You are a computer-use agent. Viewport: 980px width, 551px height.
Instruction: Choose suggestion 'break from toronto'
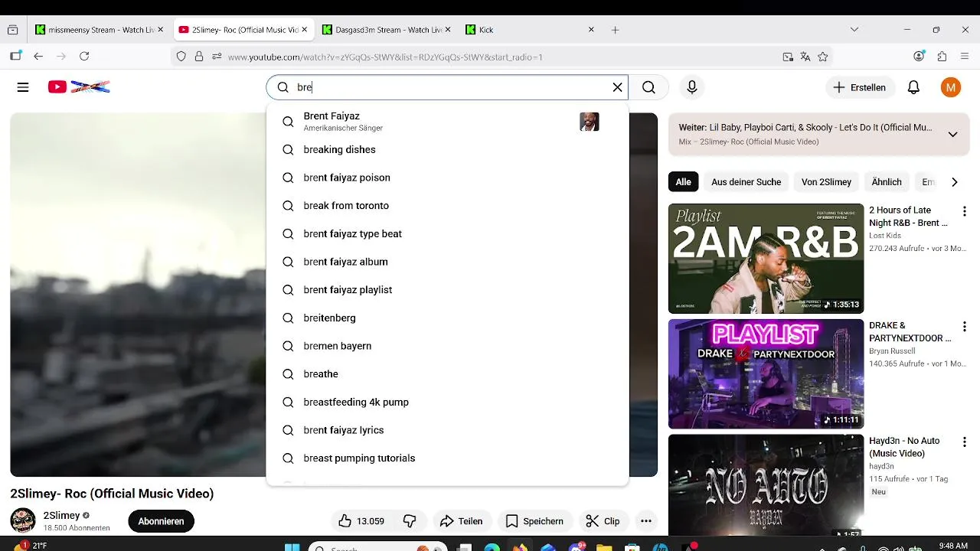click(447, 206)
